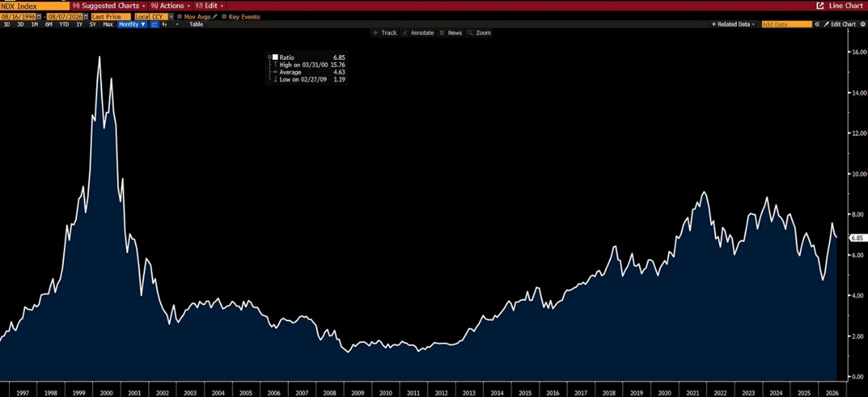Click the Average legend row

point(308,72)
